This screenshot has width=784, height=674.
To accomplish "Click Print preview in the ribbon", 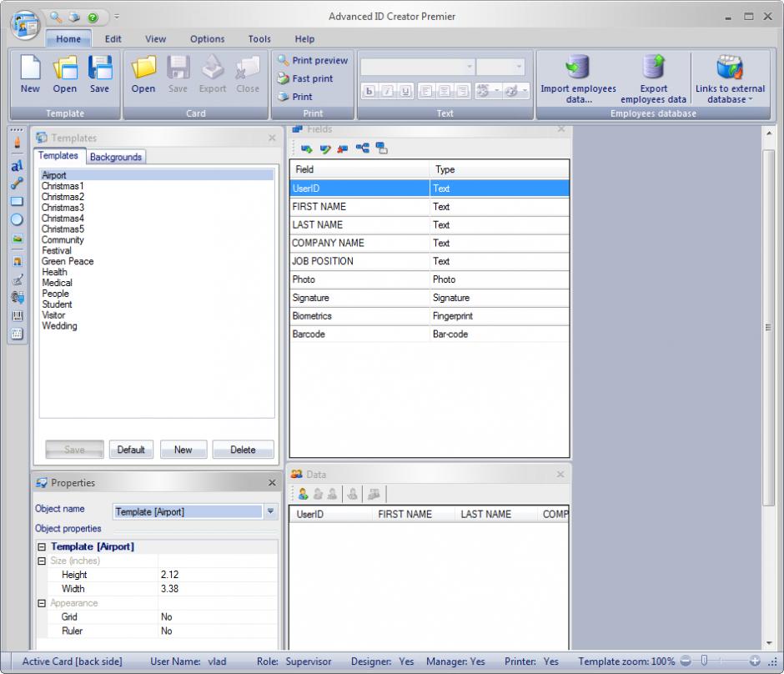I will pos(313,61).
